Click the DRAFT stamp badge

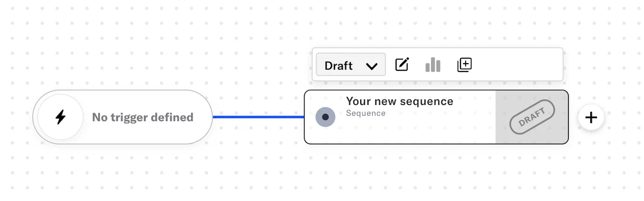(x=532, y=117)
